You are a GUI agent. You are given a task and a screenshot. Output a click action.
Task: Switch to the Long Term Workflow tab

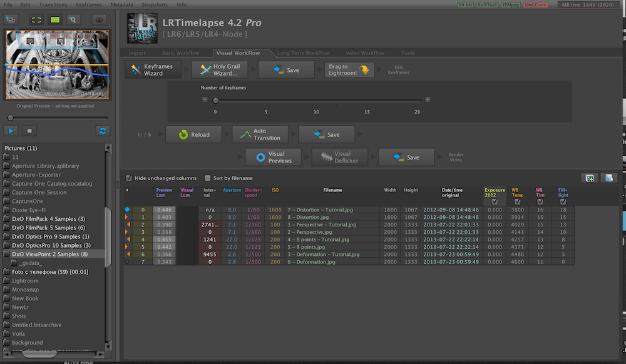[303, 53]
